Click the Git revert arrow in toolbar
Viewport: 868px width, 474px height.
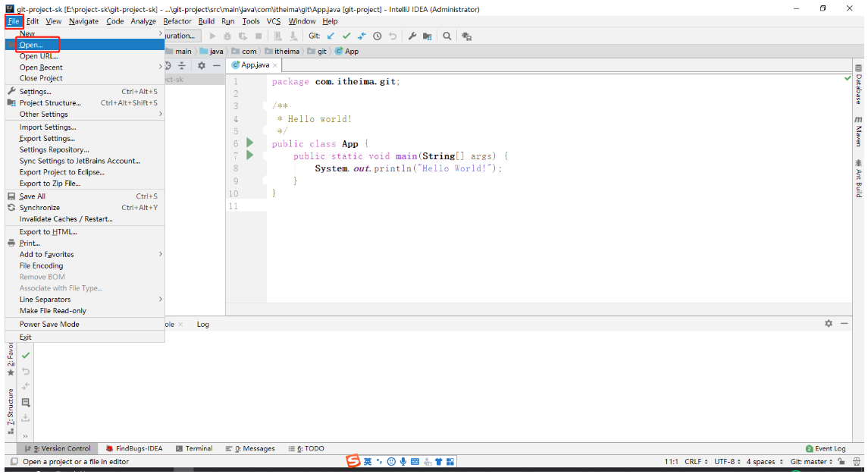[393, 36]
